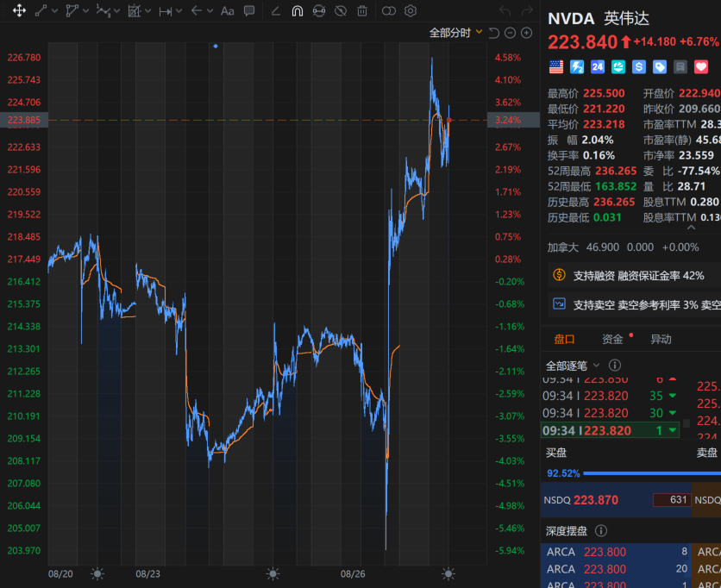Switch to the 异动 tab

(x=661, y=340)
